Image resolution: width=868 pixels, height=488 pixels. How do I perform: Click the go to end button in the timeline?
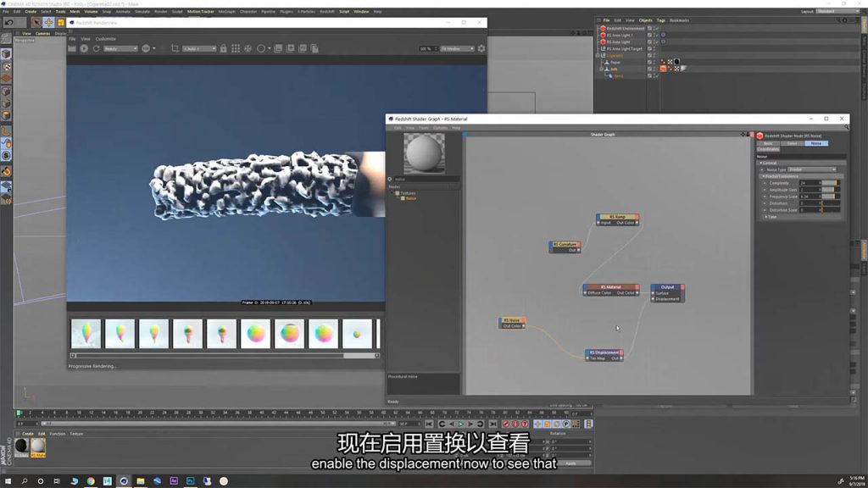pyautogui.click(x=492, y=424)
